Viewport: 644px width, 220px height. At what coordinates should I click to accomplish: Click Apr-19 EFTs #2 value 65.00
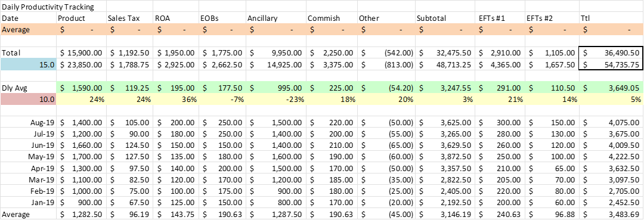tap(552, 168)
